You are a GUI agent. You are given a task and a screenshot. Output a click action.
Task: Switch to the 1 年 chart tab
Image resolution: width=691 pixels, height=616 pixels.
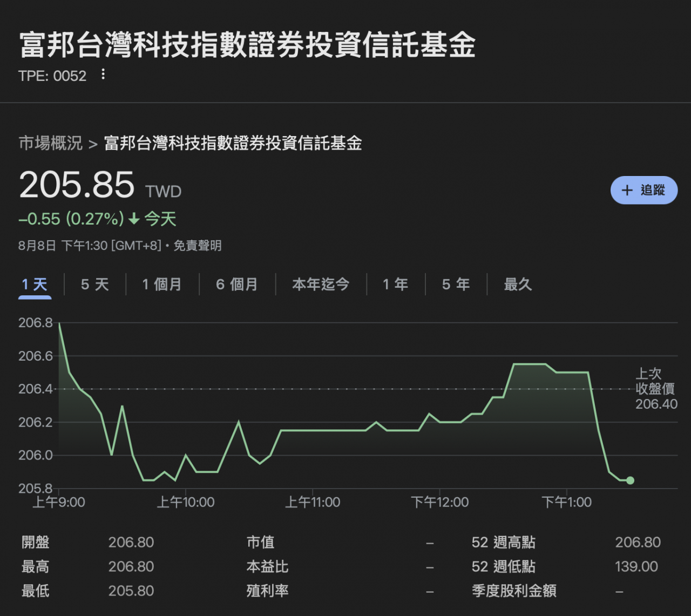click(395, 285)
